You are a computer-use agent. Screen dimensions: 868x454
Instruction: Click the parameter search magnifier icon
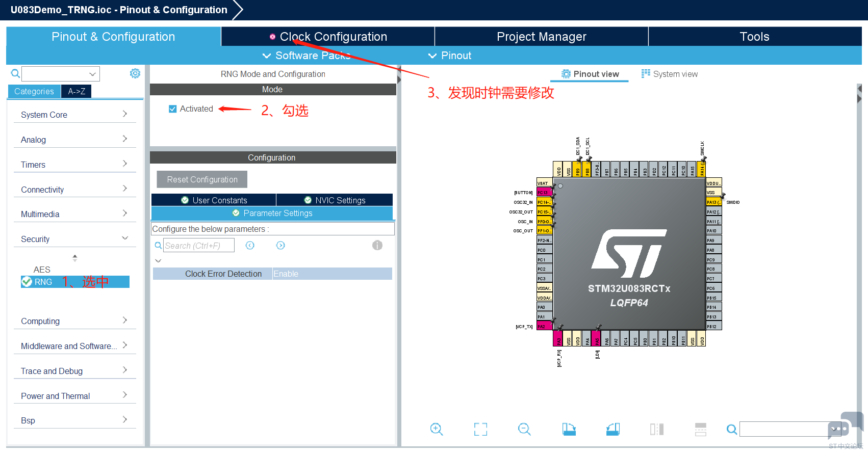tap(158, 246)
